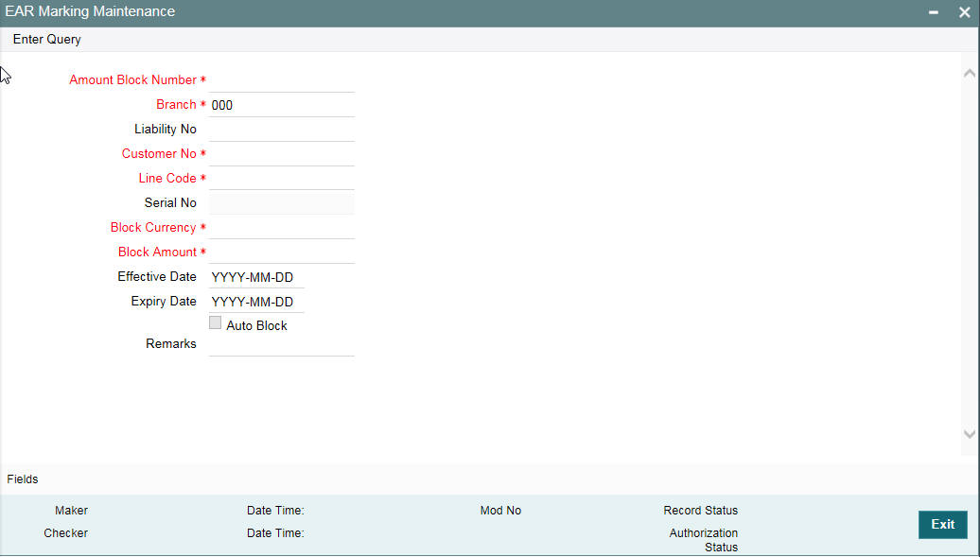The width and height of the screenshot is (980, 557).
Task: Set the Effective Date field
Action: [256, 277]
